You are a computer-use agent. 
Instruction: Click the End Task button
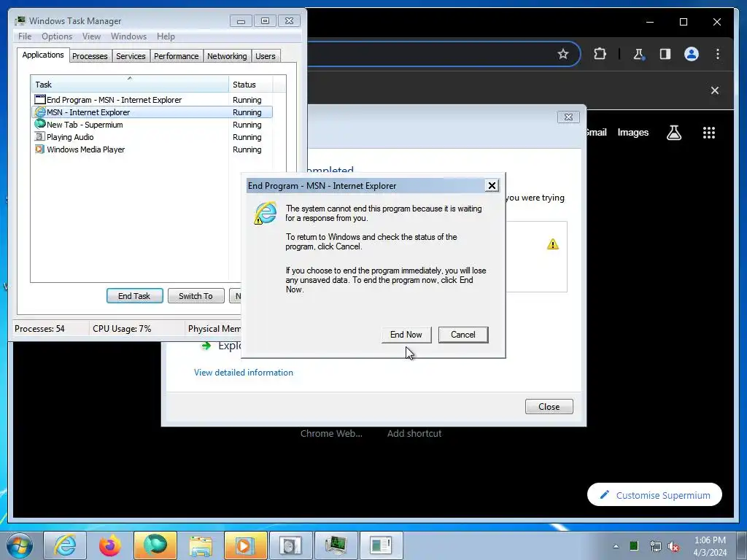coord(134,296)
